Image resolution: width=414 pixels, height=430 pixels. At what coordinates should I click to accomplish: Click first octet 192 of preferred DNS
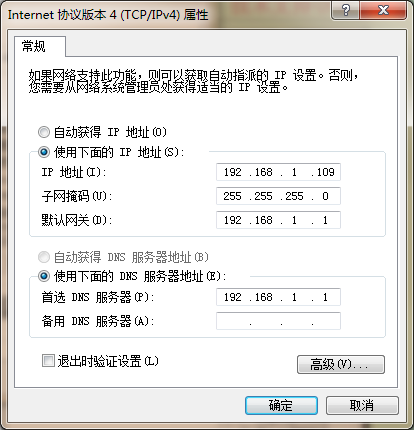point(232,297)
